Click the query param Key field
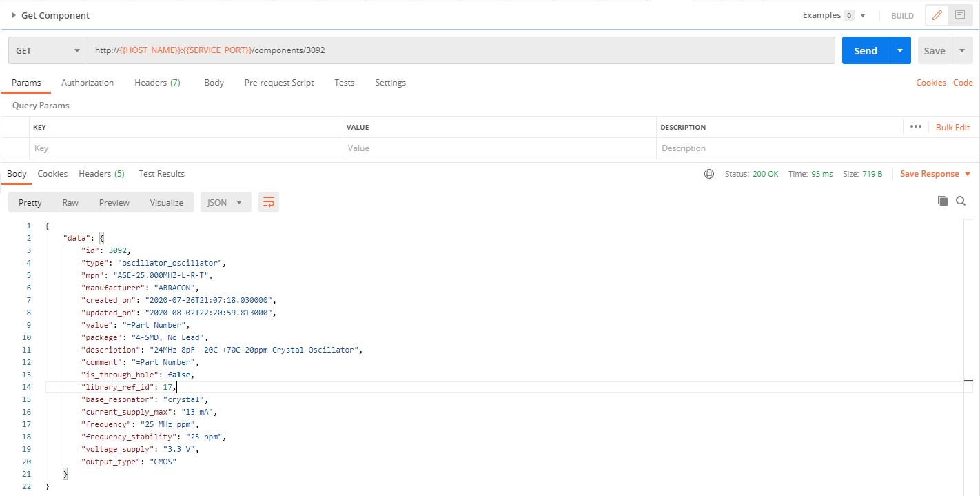Image resolution: width=980 pixels, height=496 pixels. click(186, 148)
